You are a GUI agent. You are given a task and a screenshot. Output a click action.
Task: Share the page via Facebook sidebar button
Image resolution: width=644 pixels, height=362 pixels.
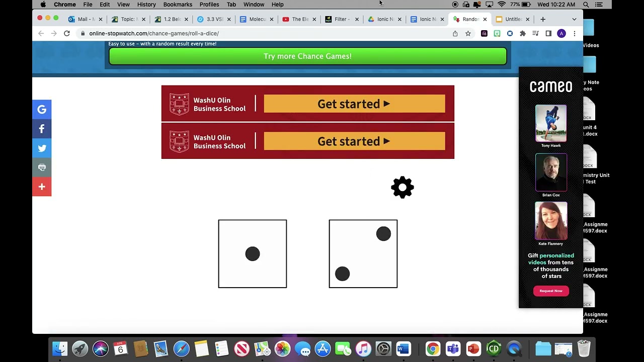[42, 129]
